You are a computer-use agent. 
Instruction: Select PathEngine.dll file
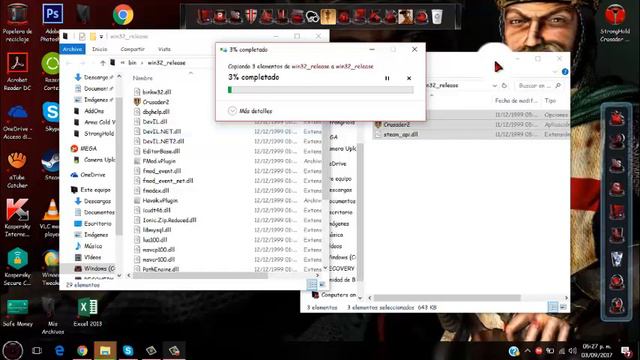[x=161, y=269]
